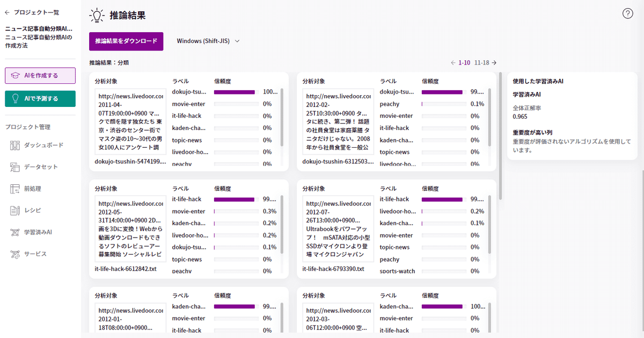Go to next results page arrow
The height and width of the screenshot is (338, 644).
click(494, 62)
